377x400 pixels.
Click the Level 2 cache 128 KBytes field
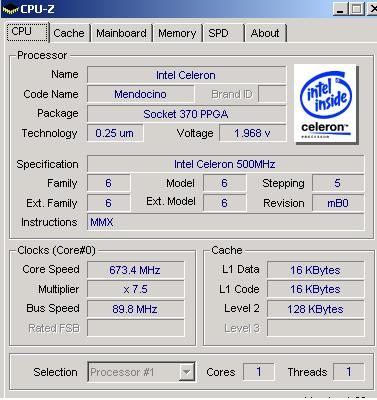point(315,309)
